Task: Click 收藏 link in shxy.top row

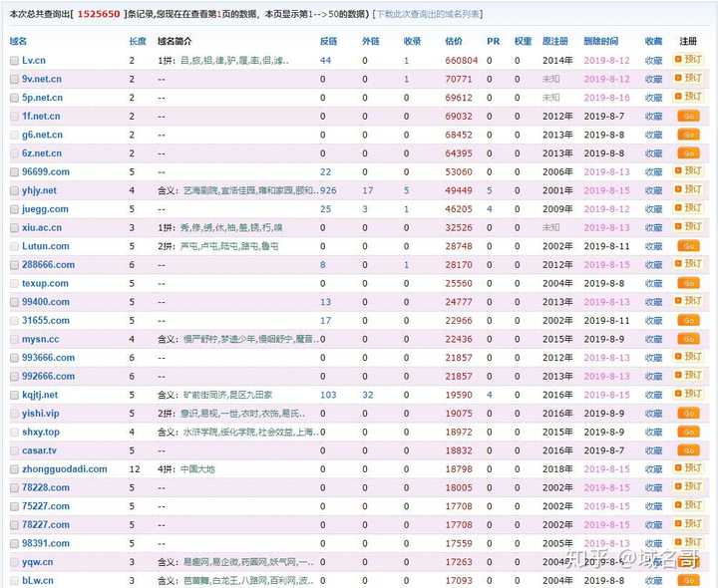Action: [653, 433]
